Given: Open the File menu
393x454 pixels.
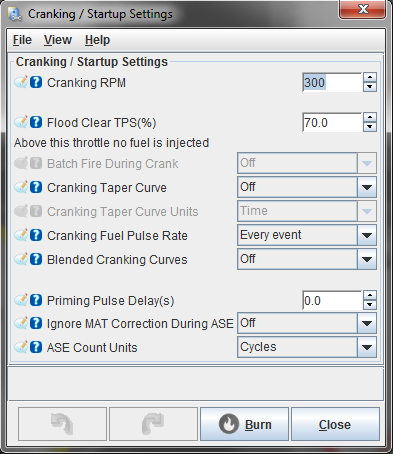Looking at the screenshot, I should (22, 40).
